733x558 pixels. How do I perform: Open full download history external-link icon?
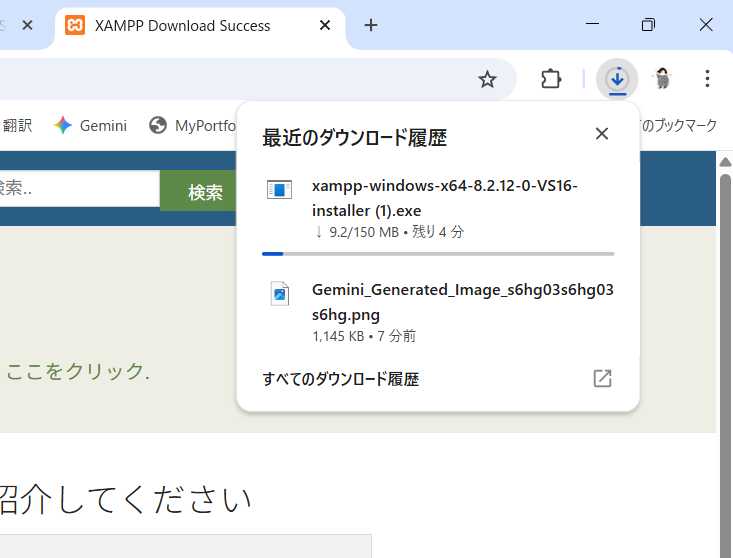[602, 378]
